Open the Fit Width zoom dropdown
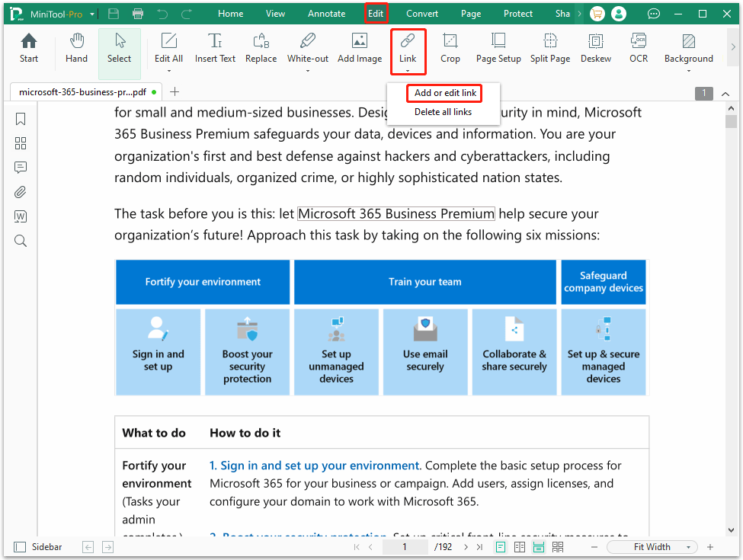Viewport: 743px width, 560px height. coord(652,546)
